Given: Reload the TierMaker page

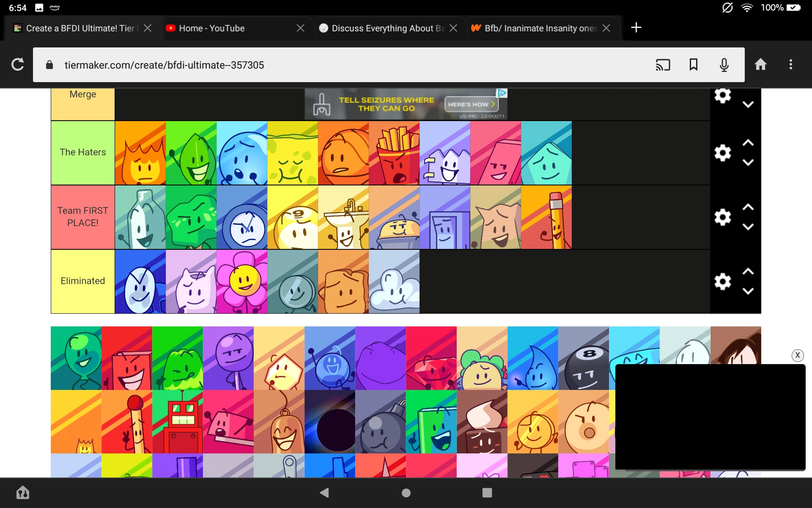Looking at the screenshot, I should pos(17,64).
